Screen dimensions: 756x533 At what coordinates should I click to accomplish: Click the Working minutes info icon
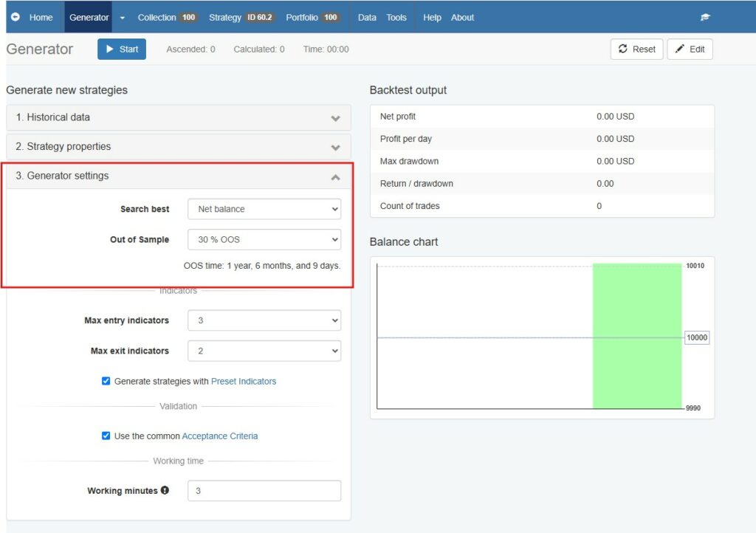click(165, 490)
